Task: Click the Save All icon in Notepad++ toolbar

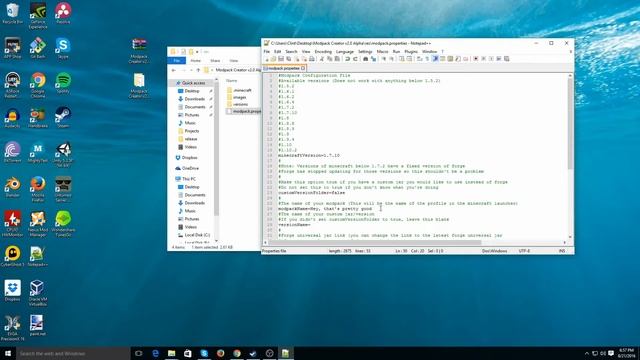Action: pyautogui.click(x=289, y=59)
